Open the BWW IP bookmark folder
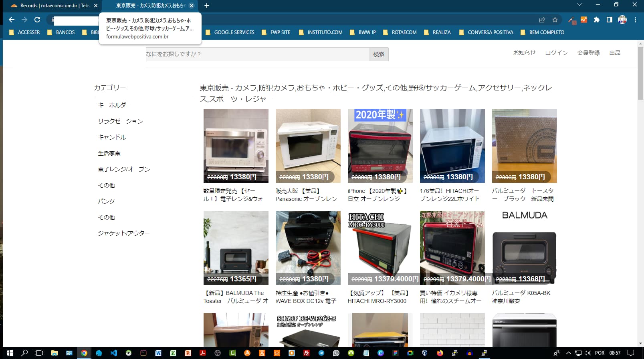This screenshot has height=359, width=644. pos(363,32)
